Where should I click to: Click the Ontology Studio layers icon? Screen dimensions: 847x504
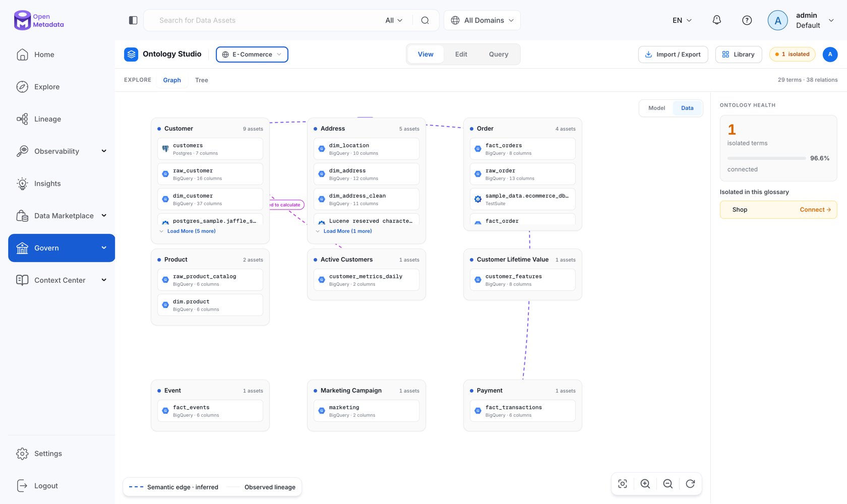131,54
